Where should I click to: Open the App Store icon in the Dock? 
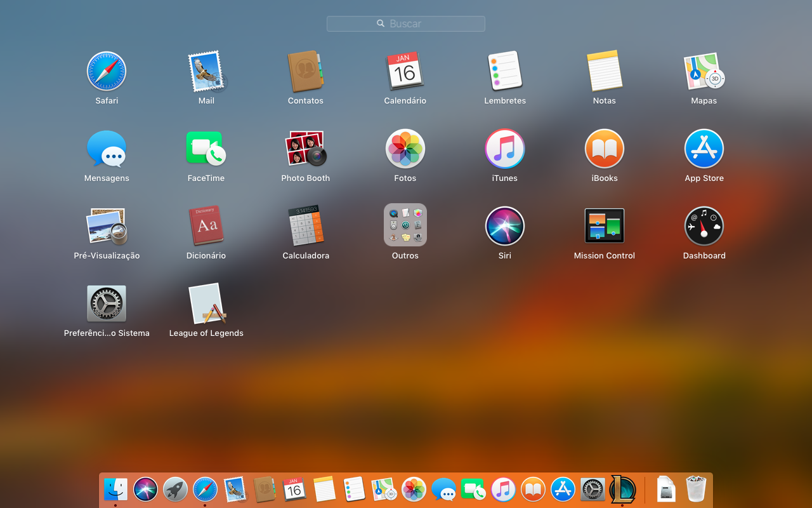coord(563,490)
